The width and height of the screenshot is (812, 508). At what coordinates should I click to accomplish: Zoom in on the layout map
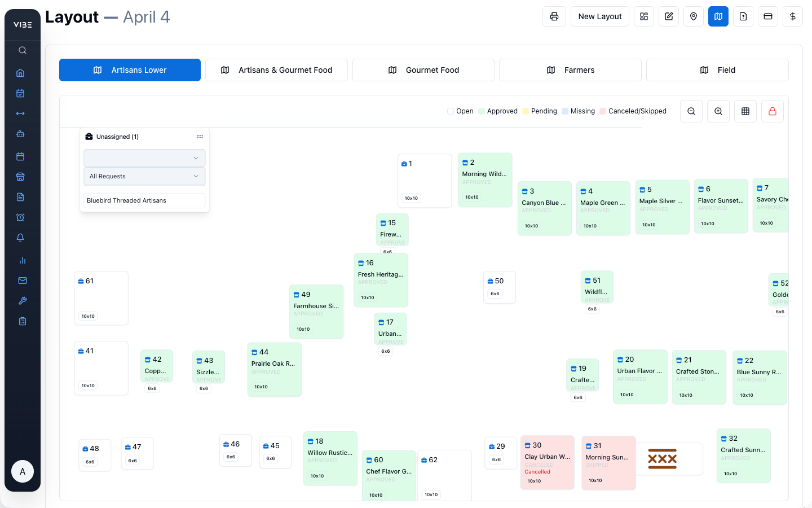pos(718,111)
